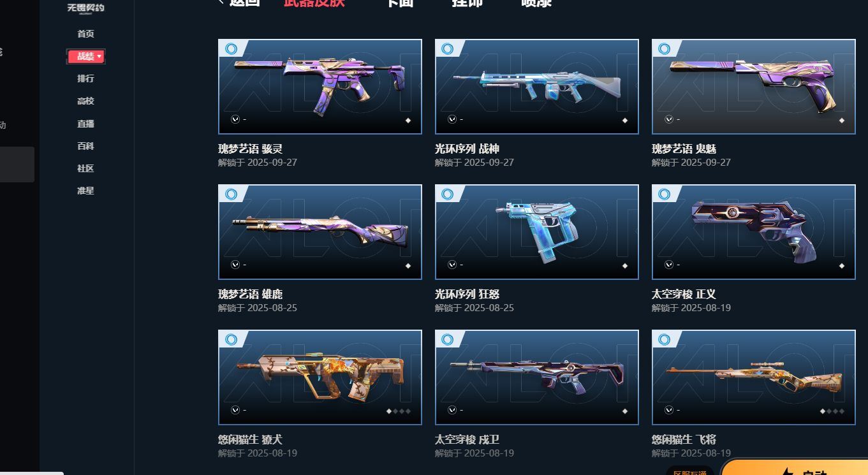
Task: Select the 悠闲猫生 獠犬 weapon skin thumbnail
Action: click(x=320, y=377)
